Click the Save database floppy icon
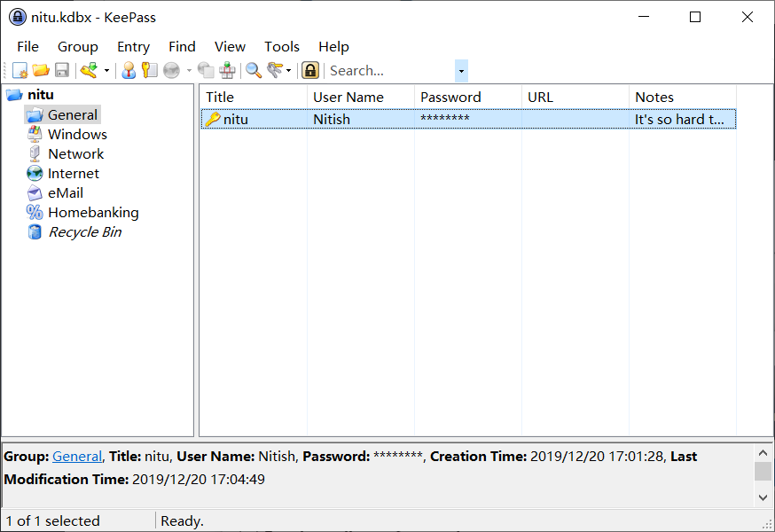The image size is (775, 532). coord(62,71)
